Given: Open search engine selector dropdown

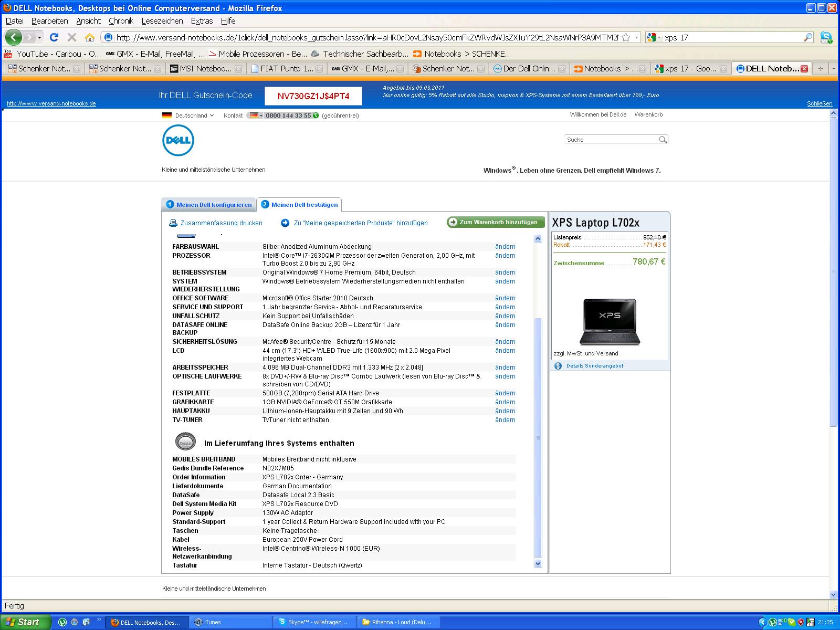Looking at the screenshot, I should click(x=654, y=37).
